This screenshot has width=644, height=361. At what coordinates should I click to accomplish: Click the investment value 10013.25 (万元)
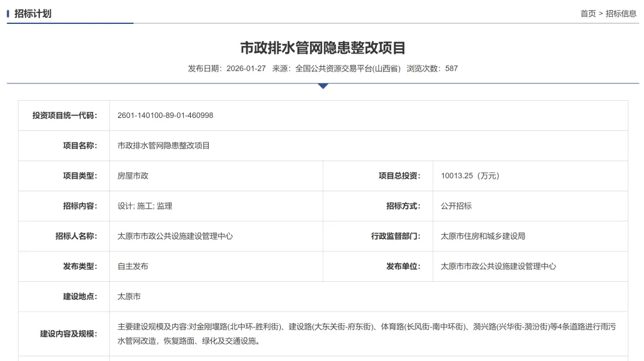tap(470, 176)
